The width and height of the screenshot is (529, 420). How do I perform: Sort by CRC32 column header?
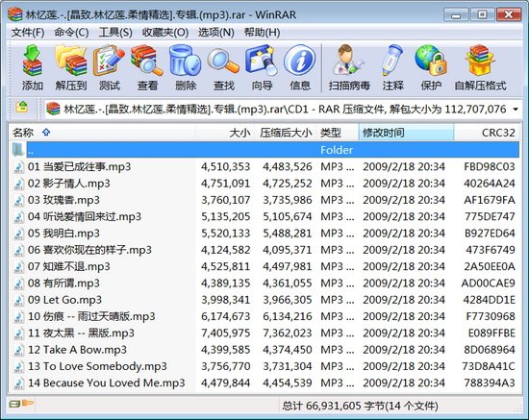tap(487, 133)
